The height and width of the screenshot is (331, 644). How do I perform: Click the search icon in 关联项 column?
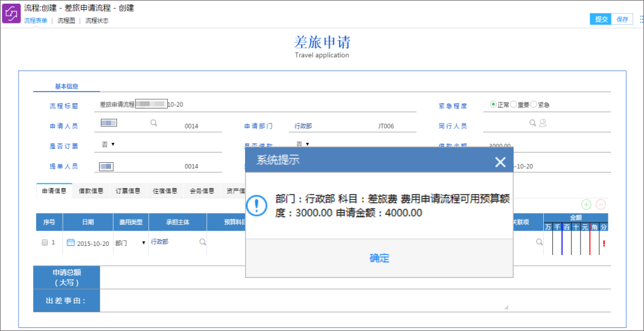tap(539, 242)
